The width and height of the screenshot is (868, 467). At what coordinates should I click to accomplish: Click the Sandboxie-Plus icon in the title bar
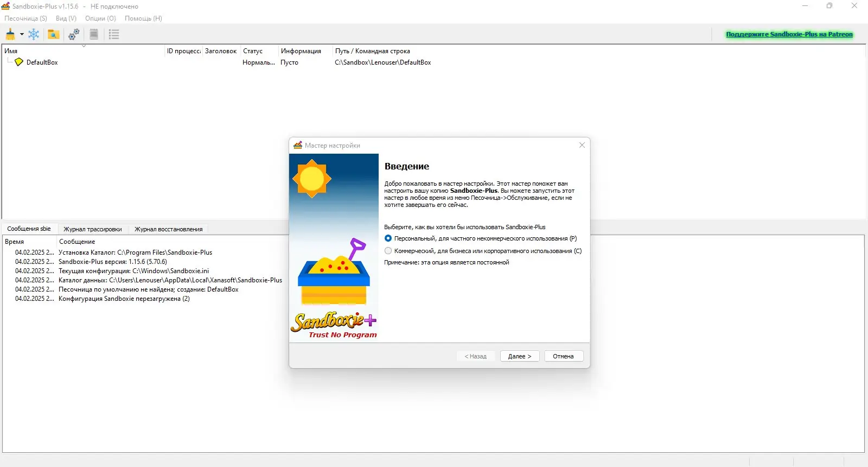(x=6, y=6)
